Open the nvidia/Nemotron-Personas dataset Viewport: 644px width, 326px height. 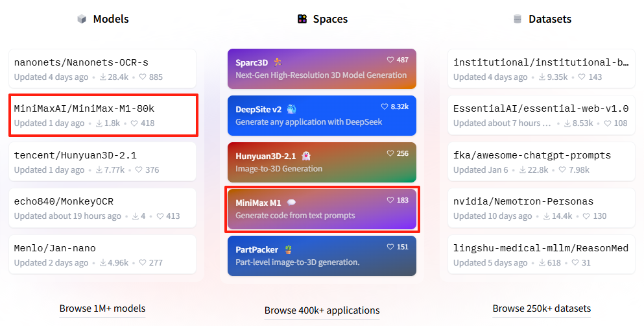click(x=542, y=208)
